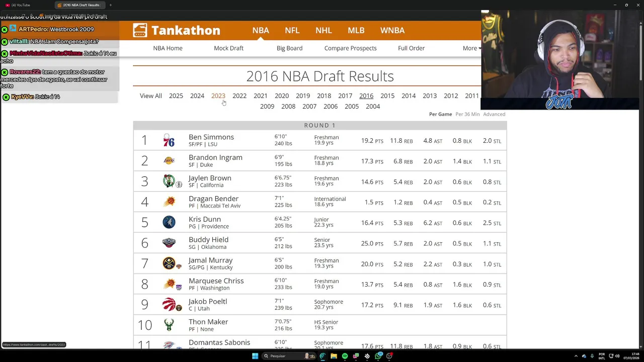The width and height of the screenshot is (644, 362).
Task: Click the Philadelphia 76ers logo for Ben Simmons
Action: 169,140
